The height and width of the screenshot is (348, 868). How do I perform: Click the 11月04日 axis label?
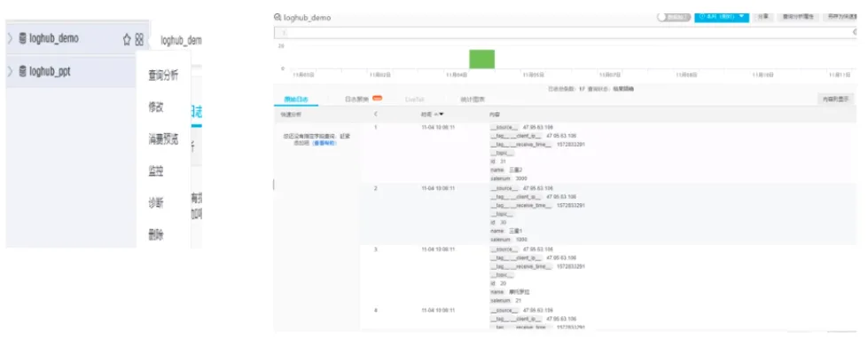point(457,75)
